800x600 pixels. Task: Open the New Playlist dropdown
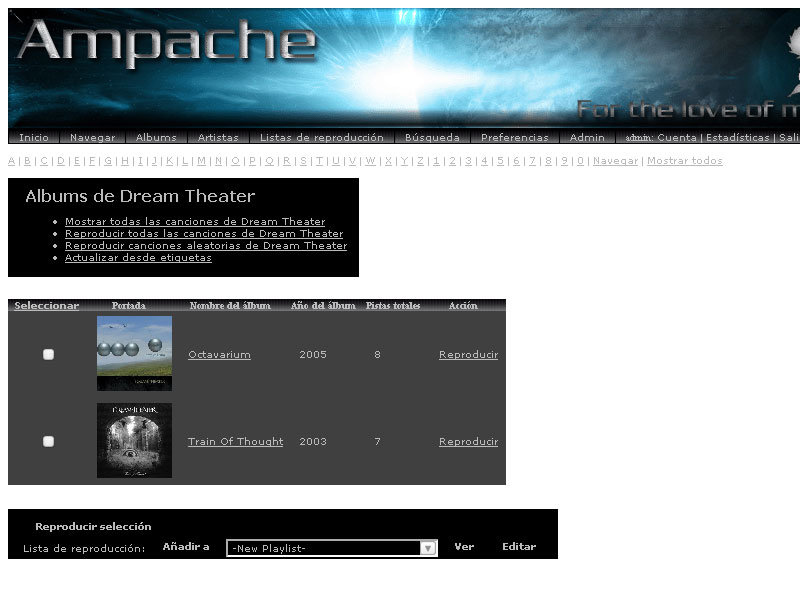coord(332,548)
